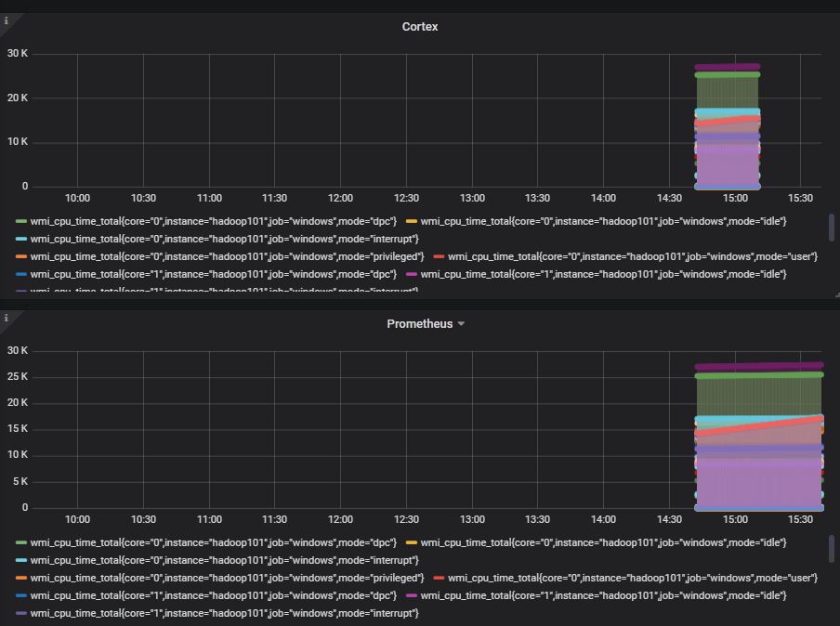Click the 15:00 time label in Cortex graph
The image size is (840, 626).
(735, 198)
